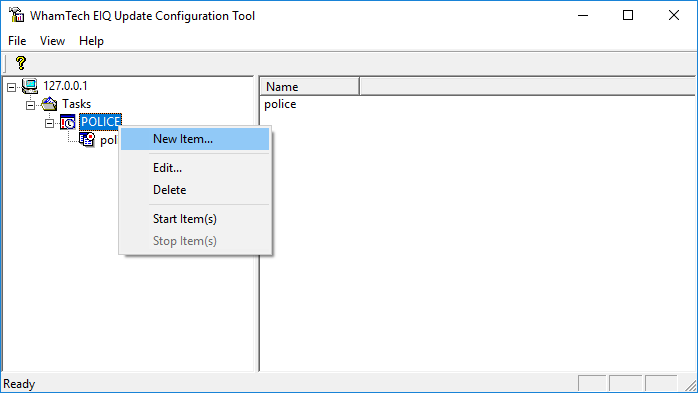Screen dimensions: 698x393
Task: Click the Name column header
Action: coord(309,86)
